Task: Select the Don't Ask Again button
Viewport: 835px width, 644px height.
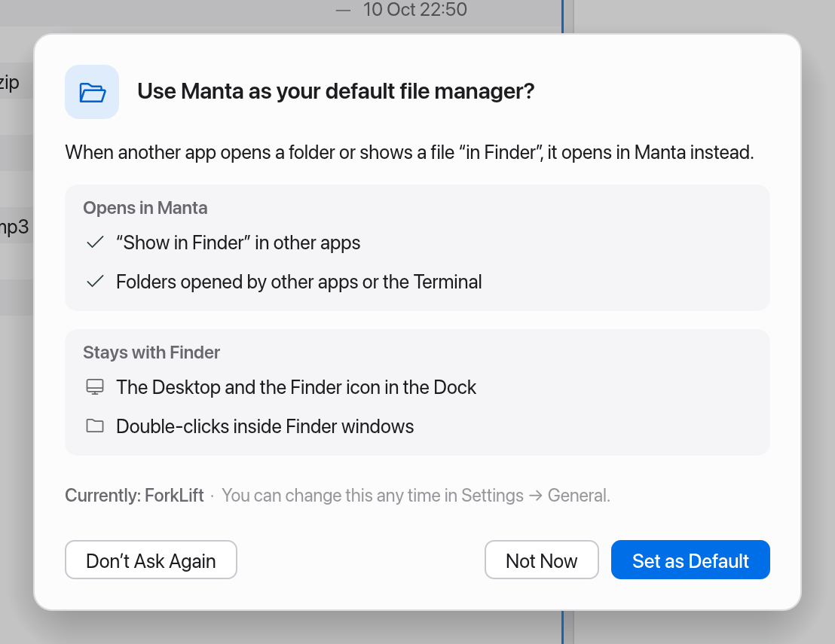Action: click(151, 560)
